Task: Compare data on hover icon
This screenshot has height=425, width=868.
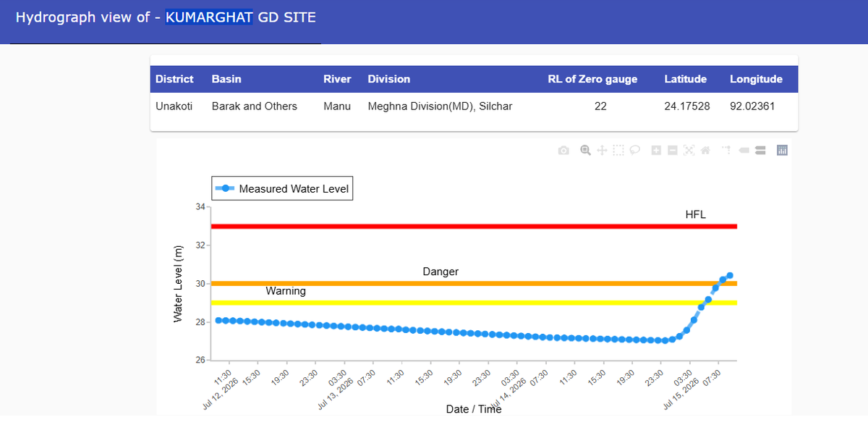Action: coord(760,151)
